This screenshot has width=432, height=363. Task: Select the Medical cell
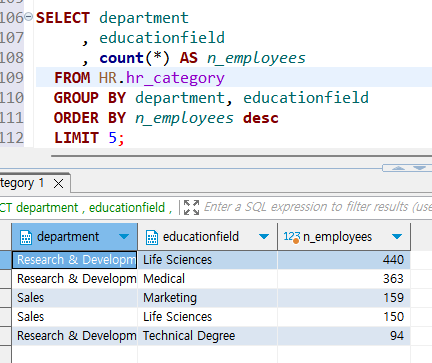coord(207,279)
